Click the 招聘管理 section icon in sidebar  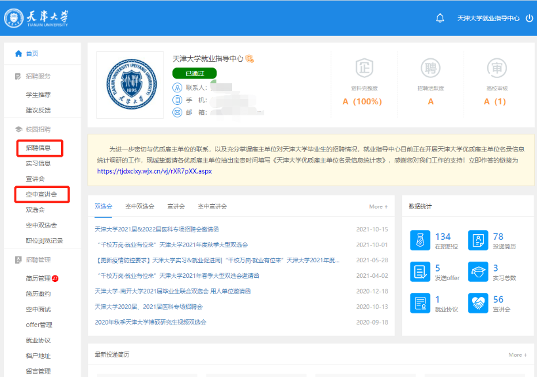[18, 260]
